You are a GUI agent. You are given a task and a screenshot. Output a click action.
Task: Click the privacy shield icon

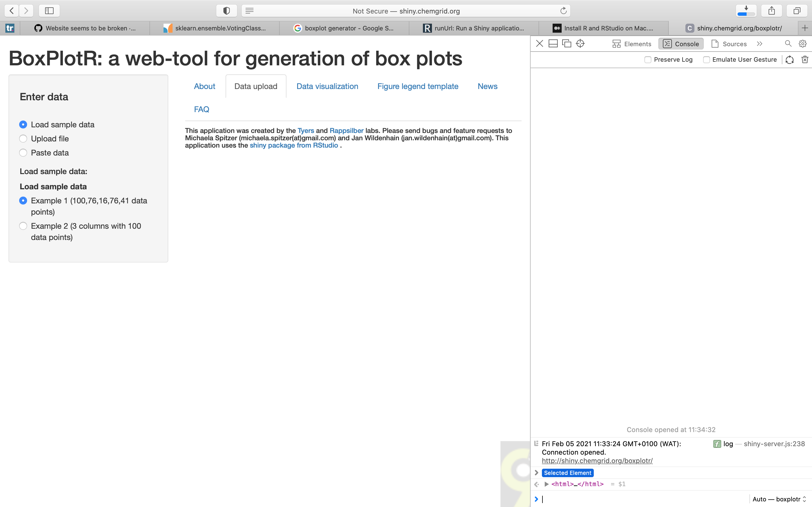(226, 11)
